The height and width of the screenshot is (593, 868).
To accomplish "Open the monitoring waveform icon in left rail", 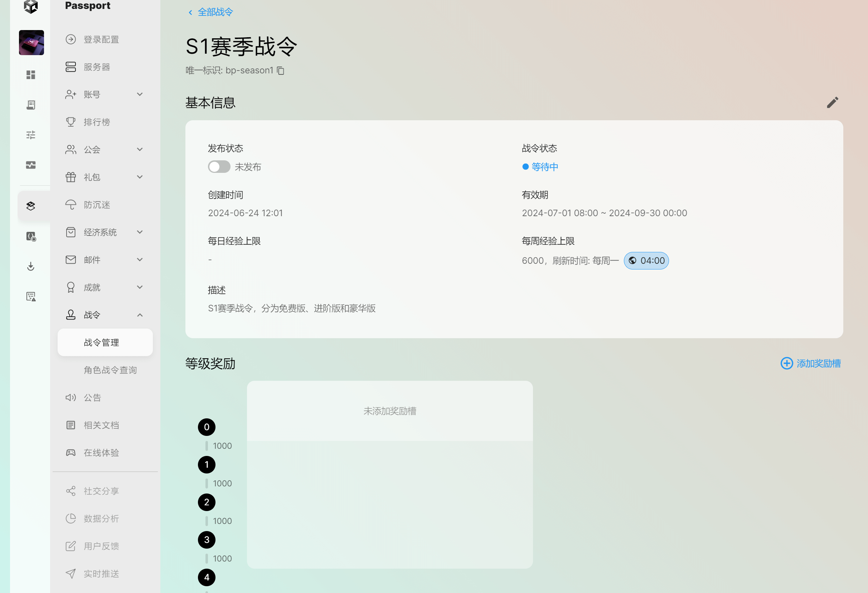I will point(31,165).
